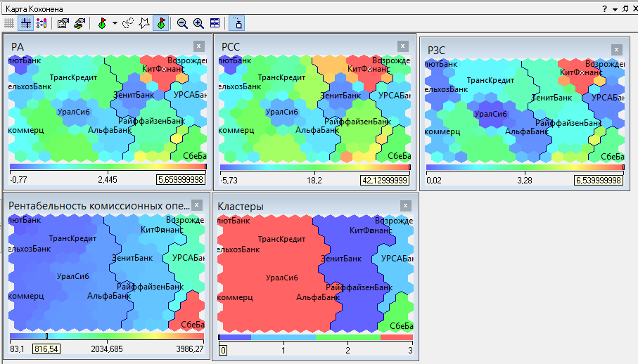Image resolution: width=638 pixels, height=364 pixels.
Task: Click the red cluster 3 legend swatch
Action: (x=397, y=337)
